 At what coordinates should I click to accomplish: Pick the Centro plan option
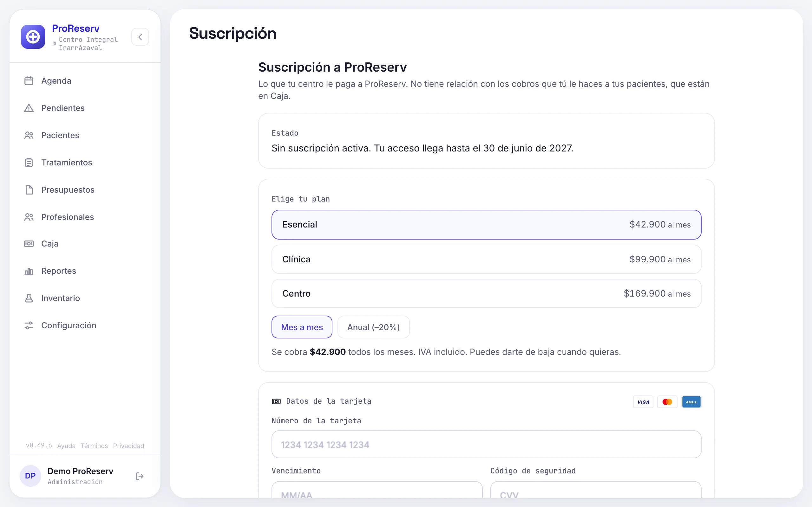tap(486, 293)
